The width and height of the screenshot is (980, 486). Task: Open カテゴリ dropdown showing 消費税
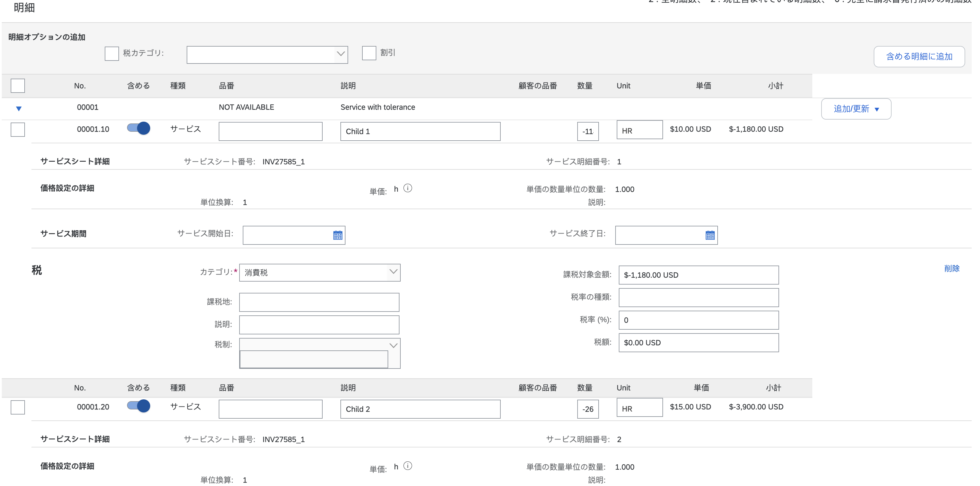(320, 272)
